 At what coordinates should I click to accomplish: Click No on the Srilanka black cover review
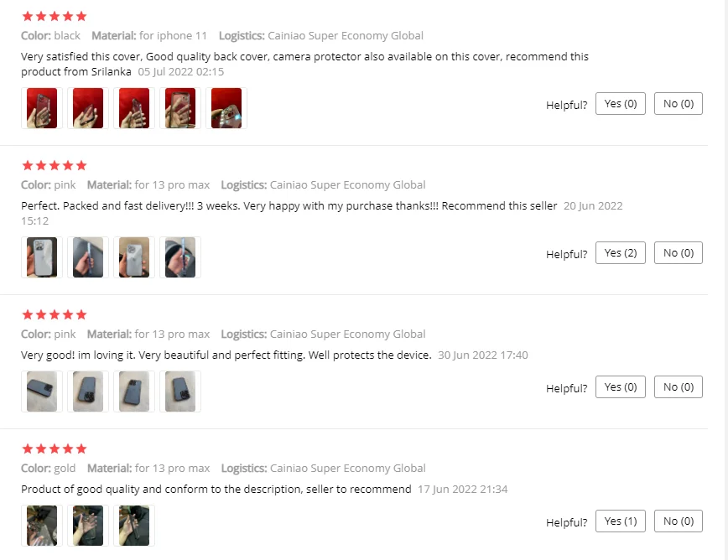pos(678,103)
